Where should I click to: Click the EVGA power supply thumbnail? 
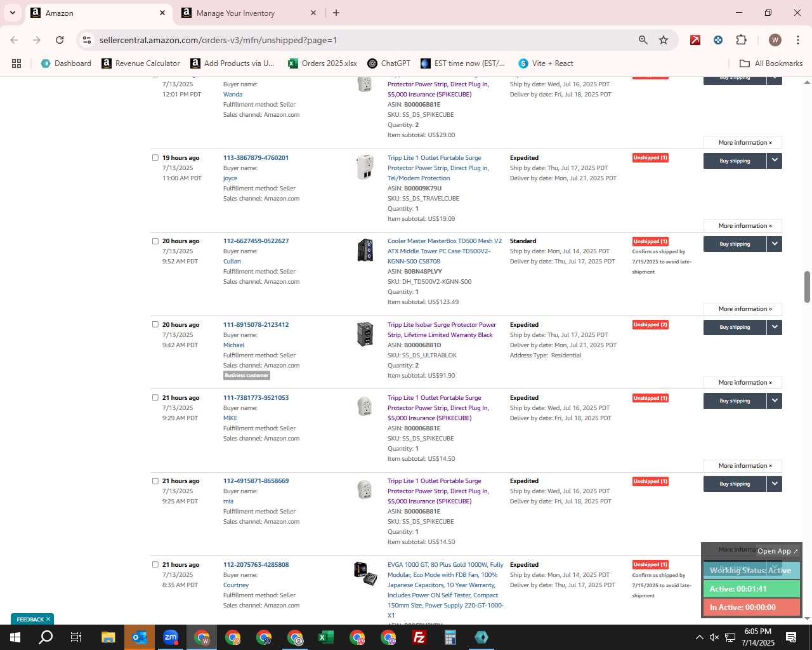click(365, 573)
